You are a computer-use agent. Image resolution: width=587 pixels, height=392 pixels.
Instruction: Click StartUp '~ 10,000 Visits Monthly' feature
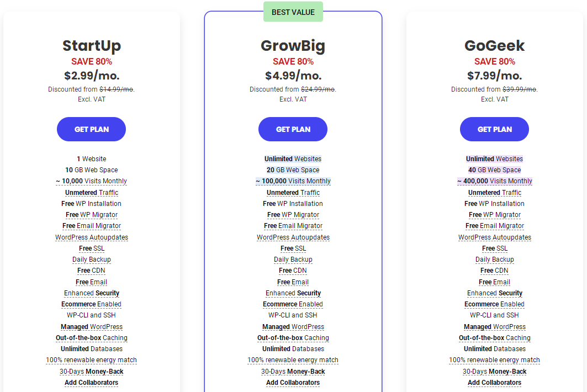(x=91, y=181)
